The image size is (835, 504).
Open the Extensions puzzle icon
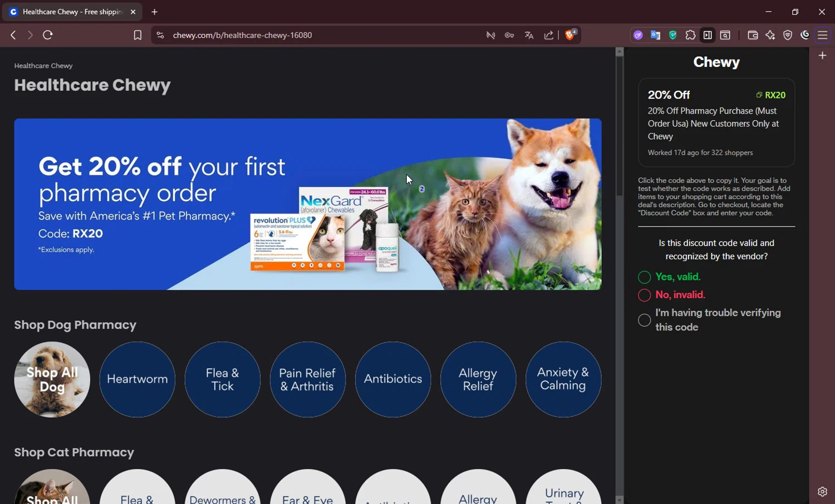pyautogui.click(x=690, y=35)
